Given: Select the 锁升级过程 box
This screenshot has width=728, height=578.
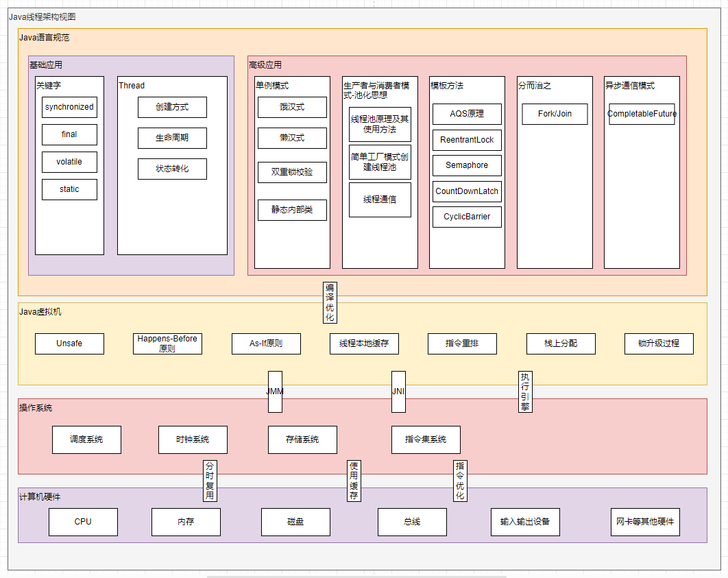Looking at the screenshot, I should [659, 344].
